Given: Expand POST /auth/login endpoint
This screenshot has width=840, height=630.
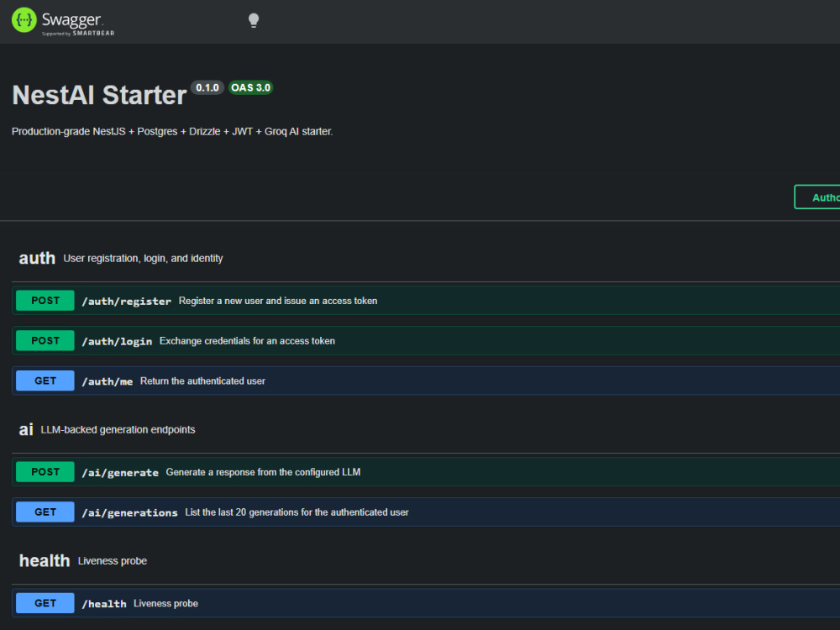Looking at the screenshot, I should point(426,341).
